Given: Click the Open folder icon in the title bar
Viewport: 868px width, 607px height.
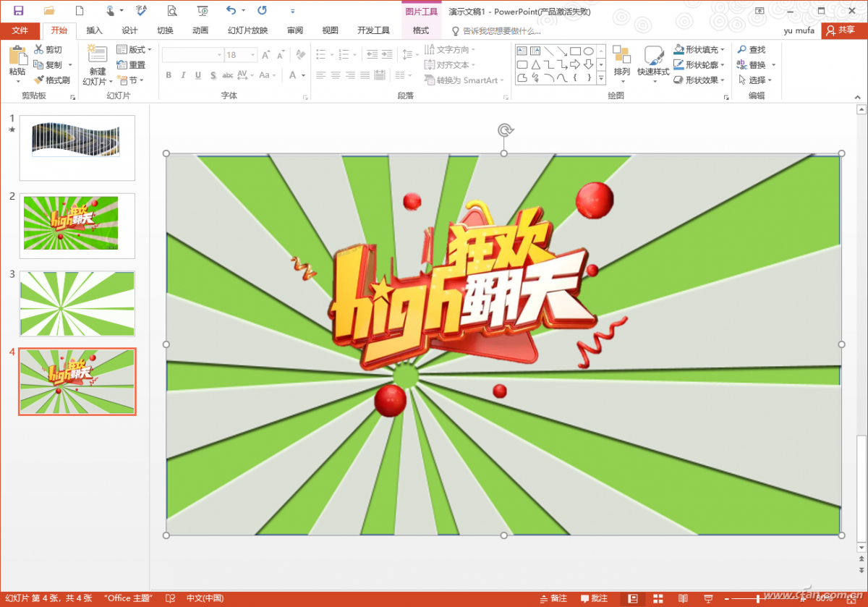Looking at the screenshot, I should coord(48,11).
